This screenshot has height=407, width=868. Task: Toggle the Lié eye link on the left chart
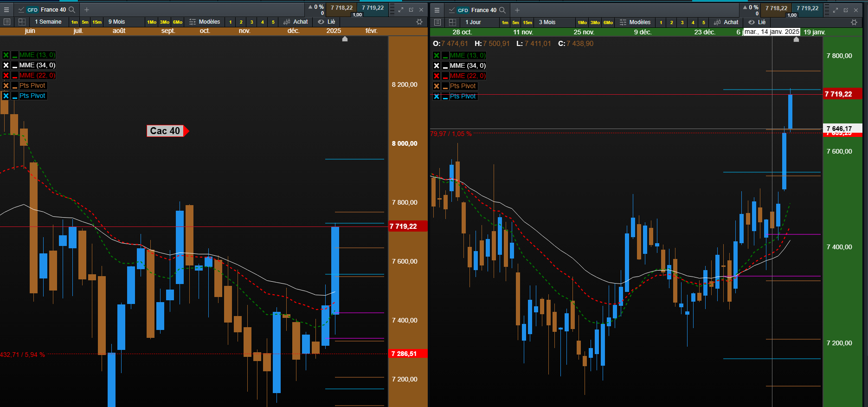[x=327, y=22]
